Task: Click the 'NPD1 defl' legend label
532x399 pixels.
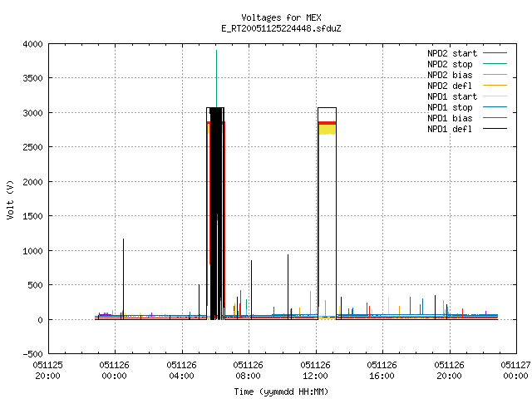Action: coord(450,129)
